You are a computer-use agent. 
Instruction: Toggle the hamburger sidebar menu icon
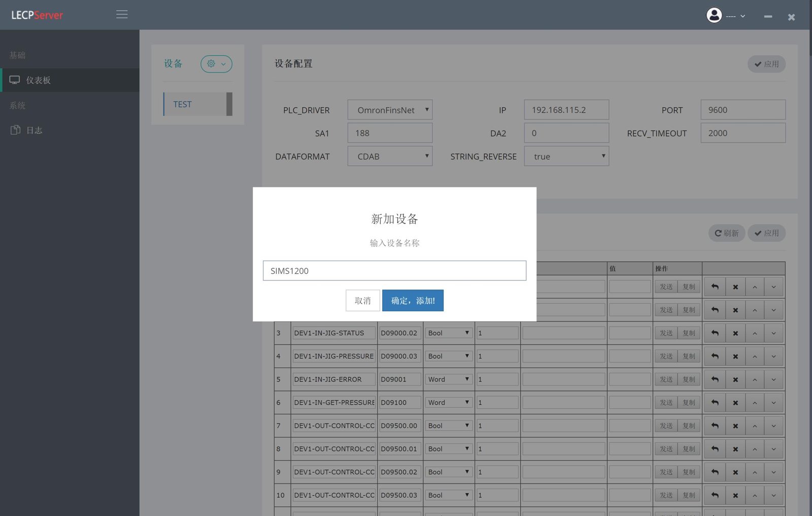pyautogui.click(x=122, y=15)
